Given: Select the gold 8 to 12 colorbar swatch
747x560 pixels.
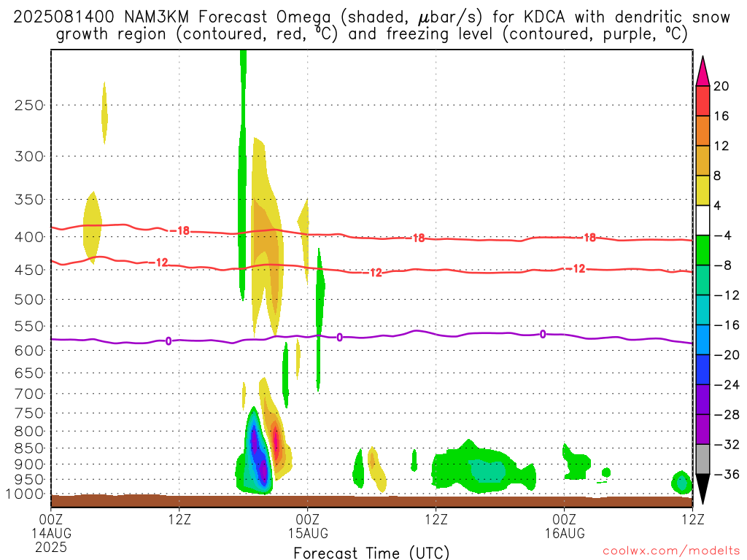Looking at the screenshot, I should 703,160.
